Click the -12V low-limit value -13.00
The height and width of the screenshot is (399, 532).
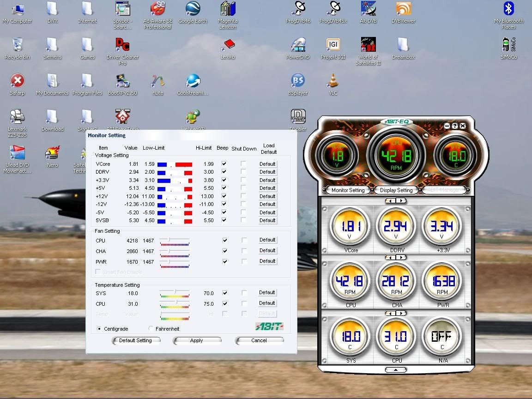[146, 204]
